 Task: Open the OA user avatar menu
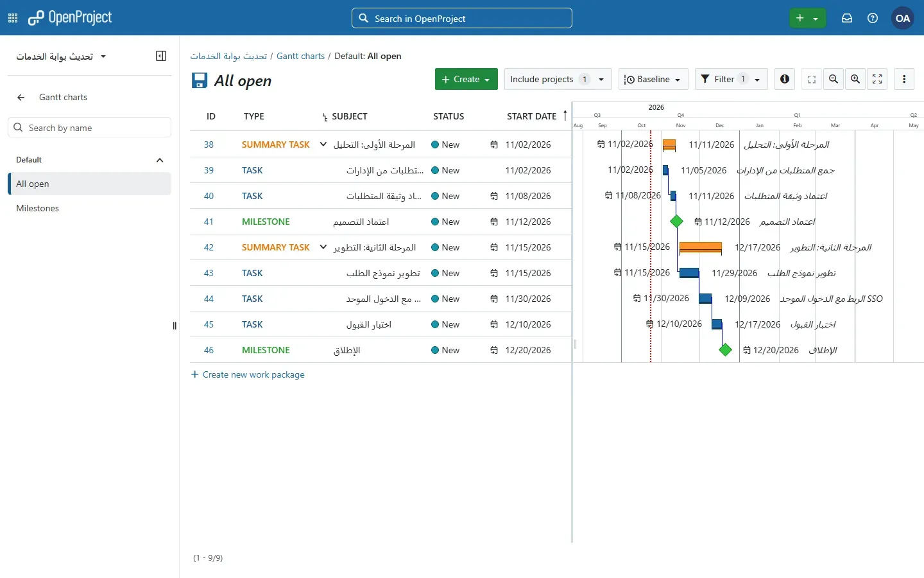(x=903, y=19)
